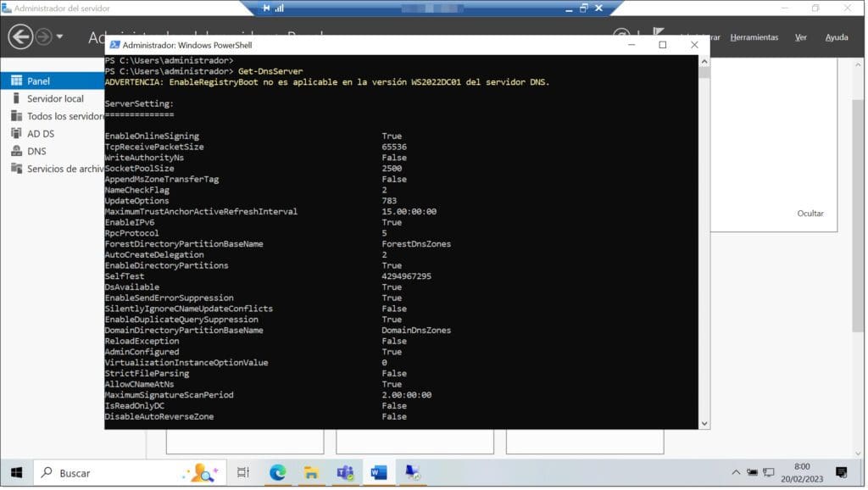Open the Ver menu

pyautogui.click(x=800, y=37)
